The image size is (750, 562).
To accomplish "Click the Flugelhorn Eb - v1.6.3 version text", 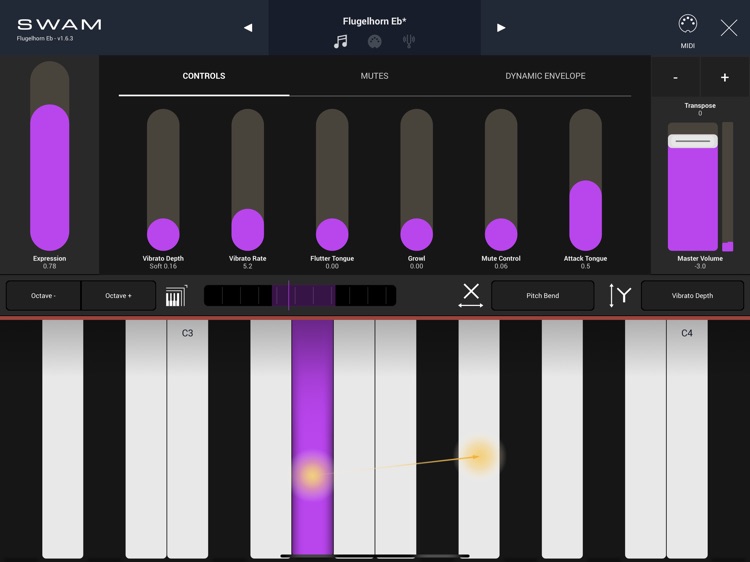I will click(x=45, y=38).
